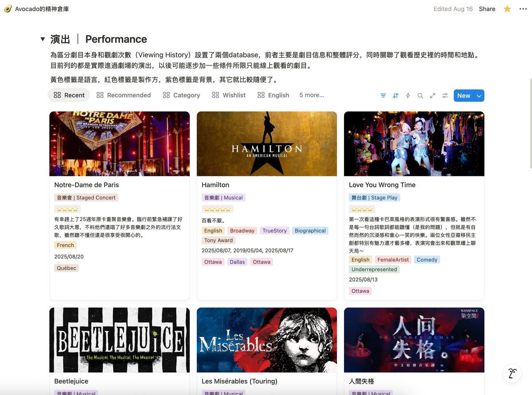This screenshot has width=532, height=395.
Task: Click the star rating on Notre-Dame de Paris card
Action: (x=67, y=209)
